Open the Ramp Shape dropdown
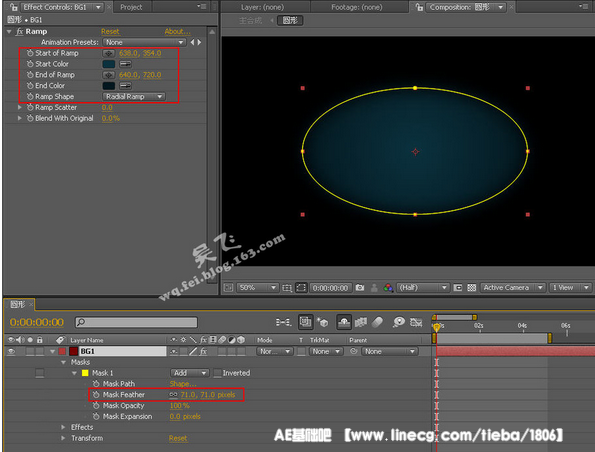 tap(134, 97)
